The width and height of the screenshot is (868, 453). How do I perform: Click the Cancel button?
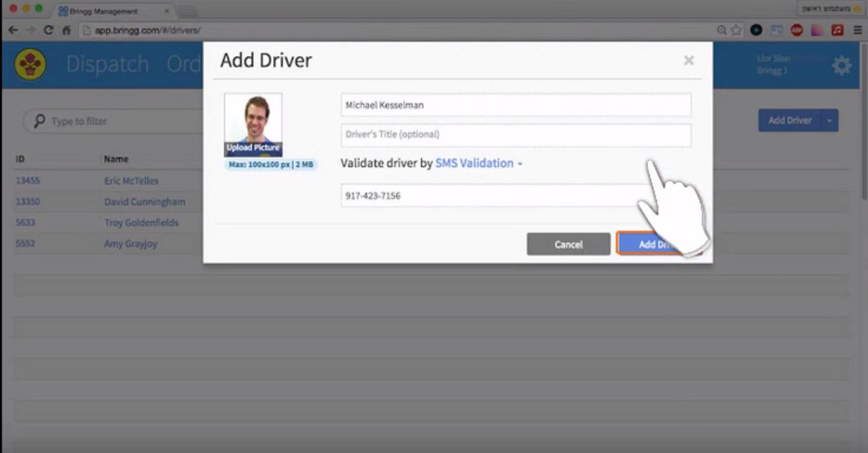pyautogui.click(x=568, y=244)
